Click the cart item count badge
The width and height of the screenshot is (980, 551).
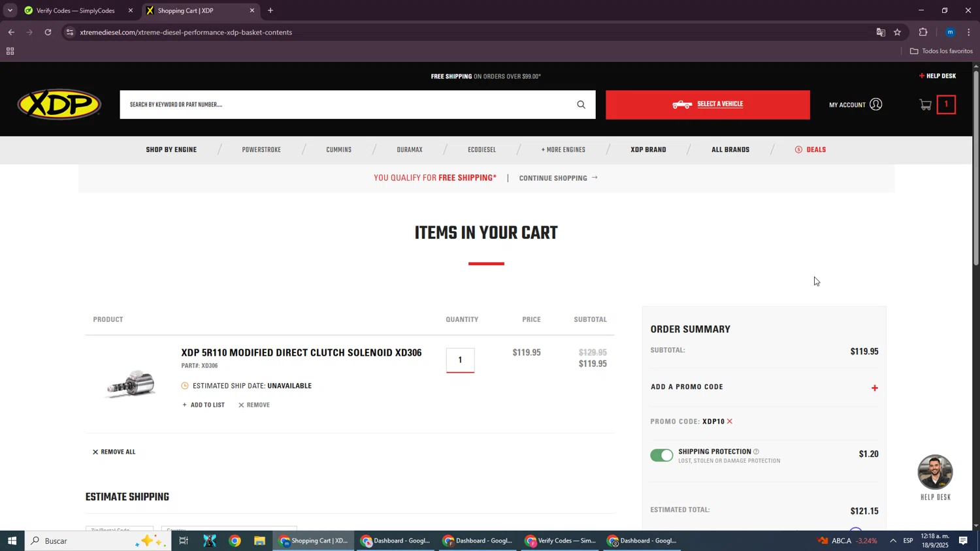[x=945, y=104]
